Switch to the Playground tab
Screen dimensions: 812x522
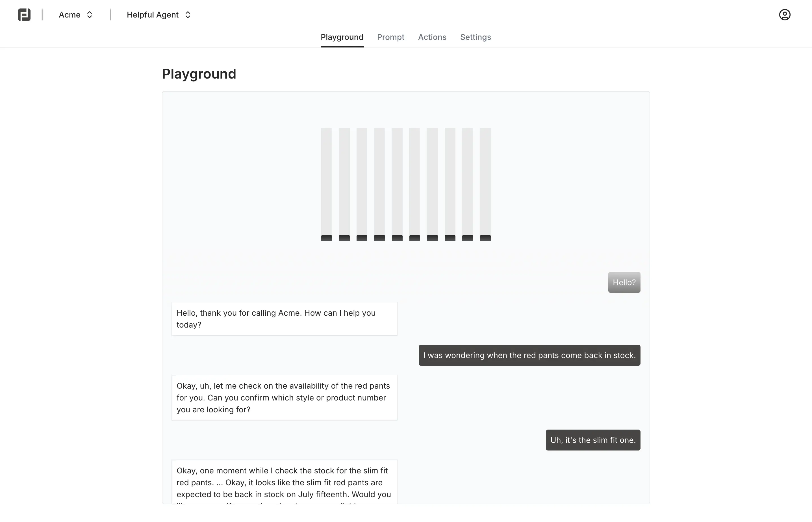(x=342, y=37)
